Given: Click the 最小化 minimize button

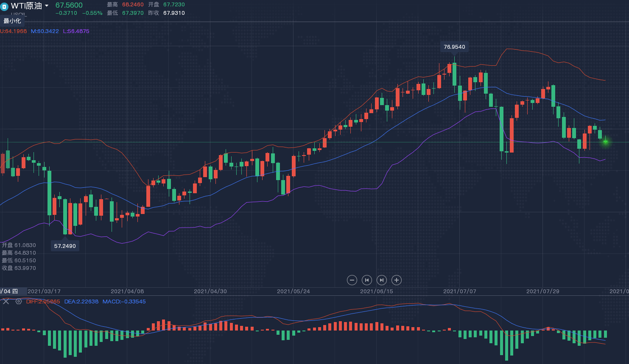Looking at the screenshot, I should [12, 21].
